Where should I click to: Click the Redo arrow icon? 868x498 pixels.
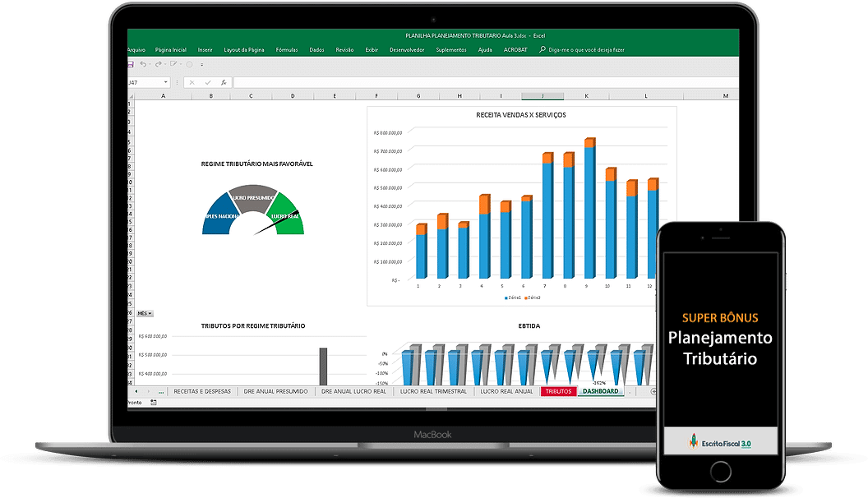pos(159,64)
